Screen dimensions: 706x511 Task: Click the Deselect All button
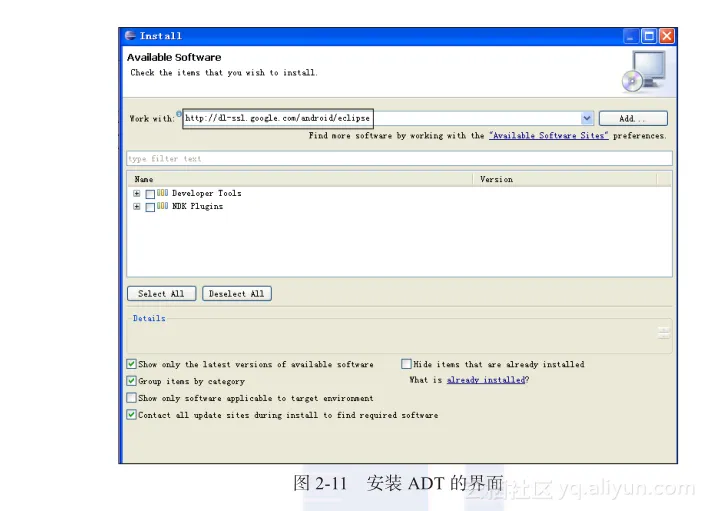point(237,294)
